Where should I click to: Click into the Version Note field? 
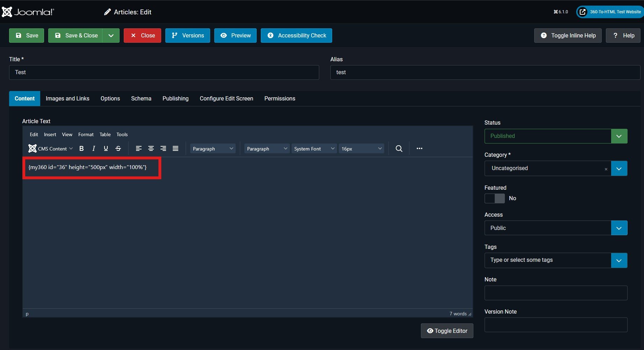point(556,325)
